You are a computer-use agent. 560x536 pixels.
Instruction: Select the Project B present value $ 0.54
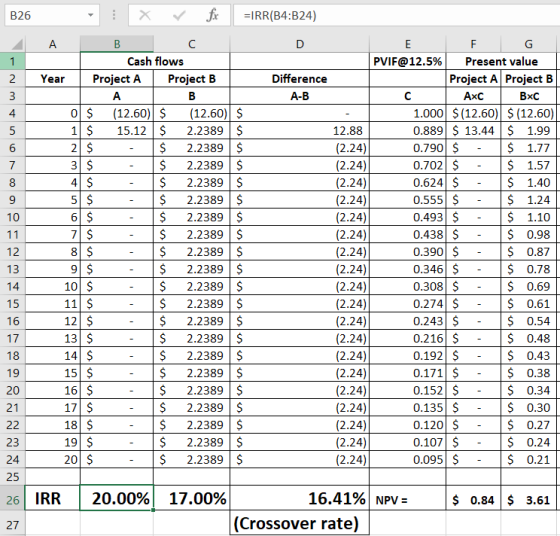coord(529,321)
